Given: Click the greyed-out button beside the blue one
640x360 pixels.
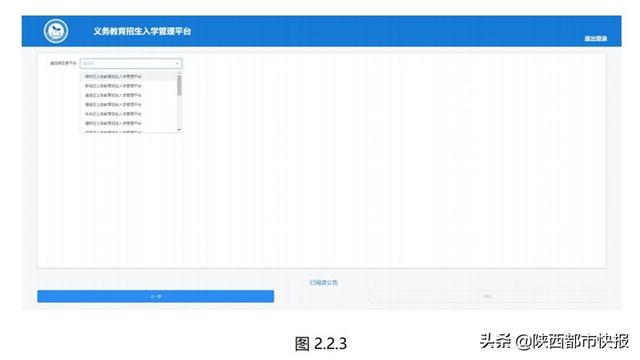Looking at the screenshot, I should pos(487,296).
